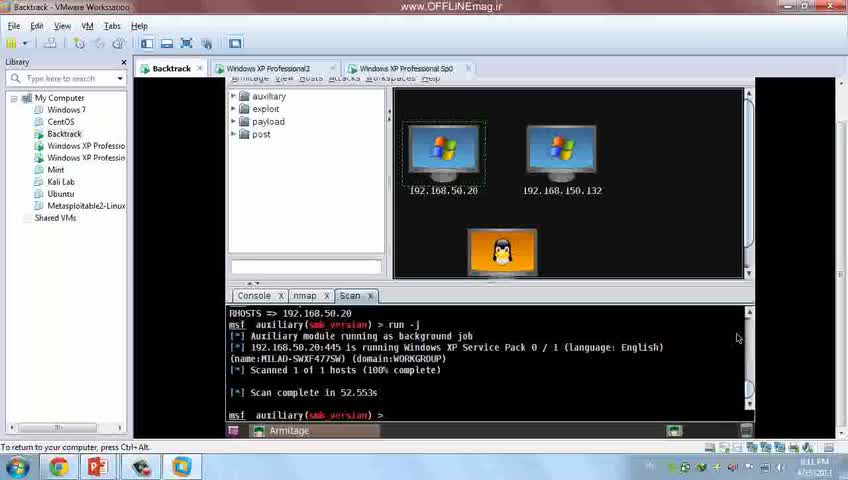848x480 pixels.
Task: Switch to the Windows XP Professional Sp0 tab
Action: coord(406,69)
